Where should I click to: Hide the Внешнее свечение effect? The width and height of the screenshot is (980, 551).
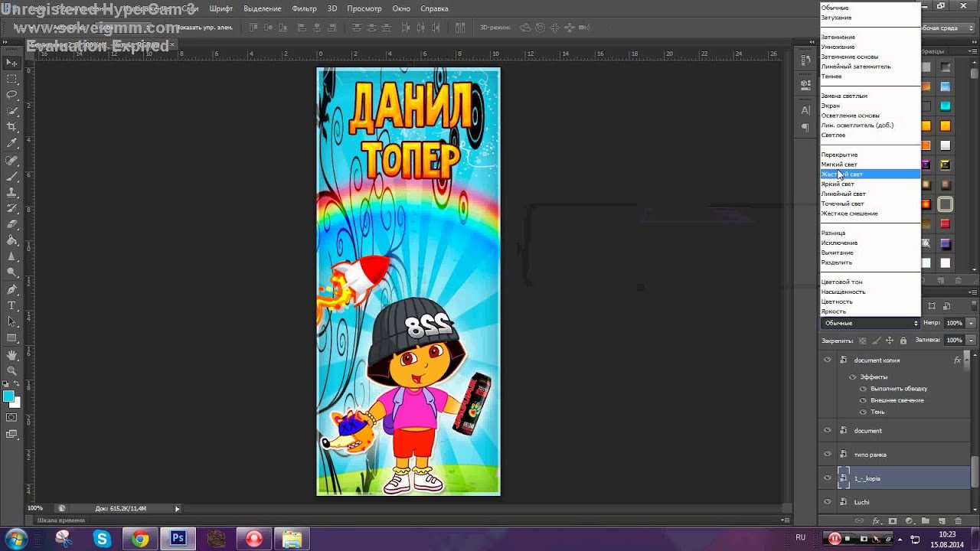pyautogui.click(x=863, y=400)
